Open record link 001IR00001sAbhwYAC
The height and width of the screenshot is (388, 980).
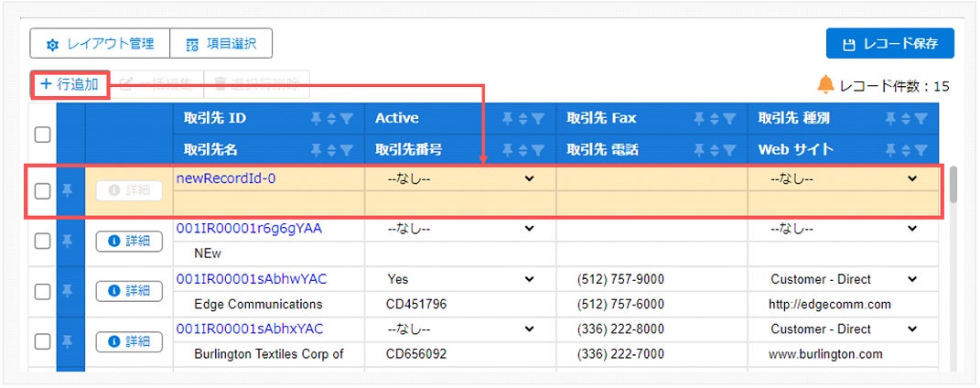pos(252,279)
